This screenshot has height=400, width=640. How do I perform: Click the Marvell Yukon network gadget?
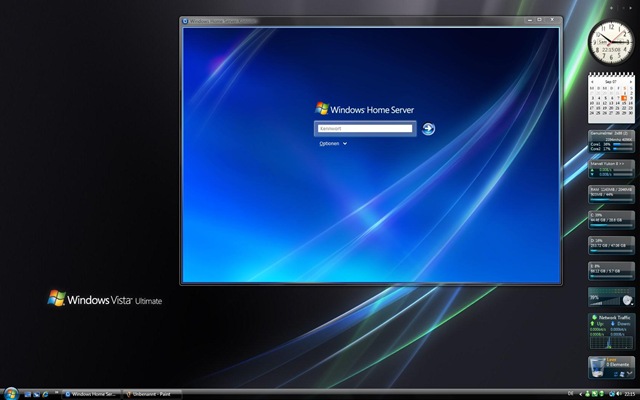point(611,169)
